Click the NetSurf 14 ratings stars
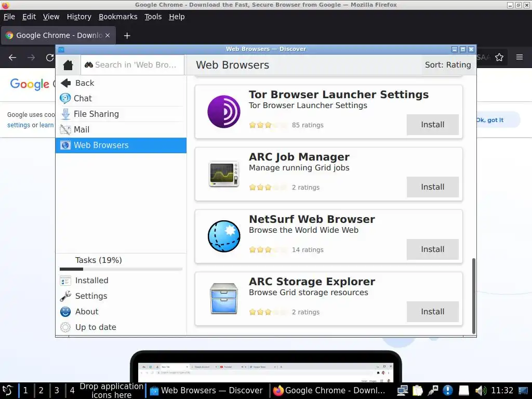Image resolution: width=532 pixels, height=399 pixels. (268, 250)
